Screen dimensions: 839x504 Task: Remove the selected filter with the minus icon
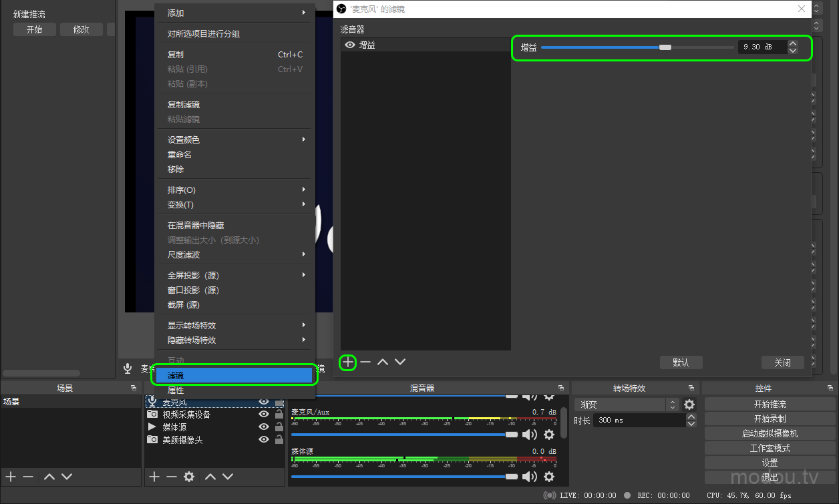click(365, 362)
